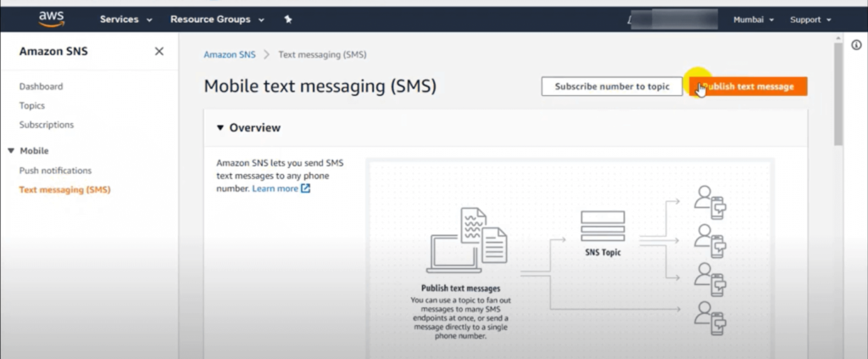Collapse the Overview section

click(x=220, y=128)
